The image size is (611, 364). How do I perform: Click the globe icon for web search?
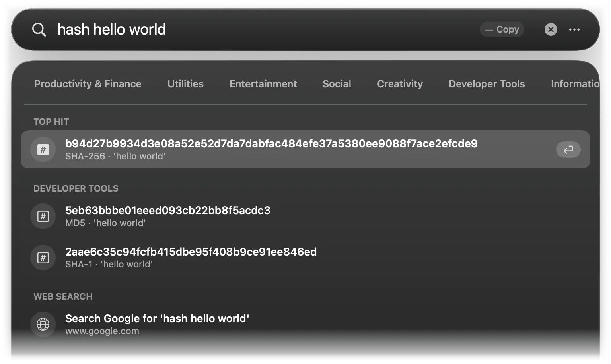(x=43, y=324)
